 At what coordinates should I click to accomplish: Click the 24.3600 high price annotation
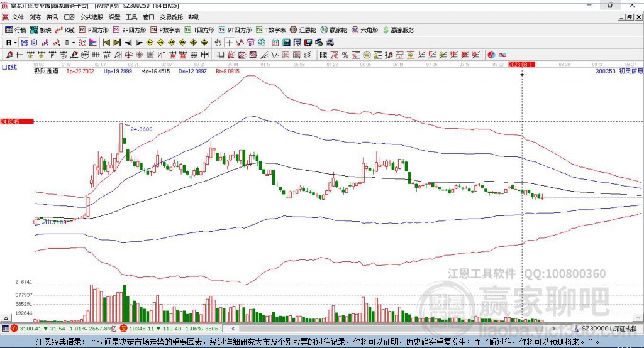point(142,129)
